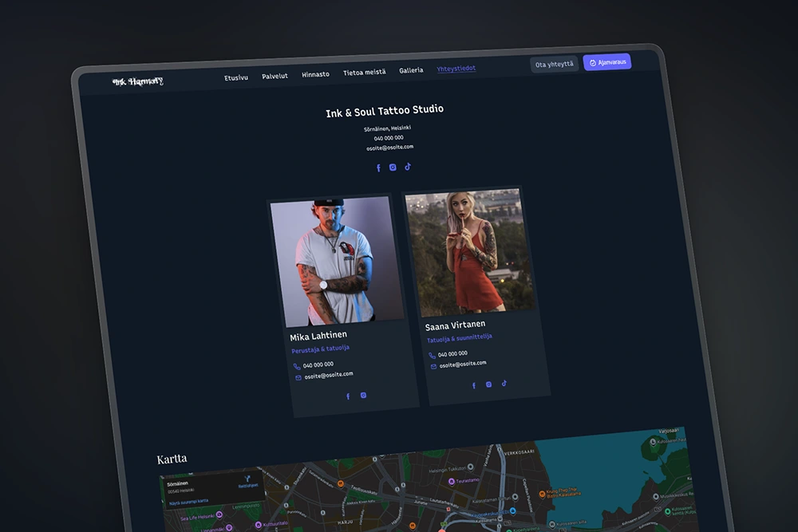The height and width of the screenshot is (532, 798).
Task: Click phone icon in Mika Lahtinen's card
Action: point(297,366)
